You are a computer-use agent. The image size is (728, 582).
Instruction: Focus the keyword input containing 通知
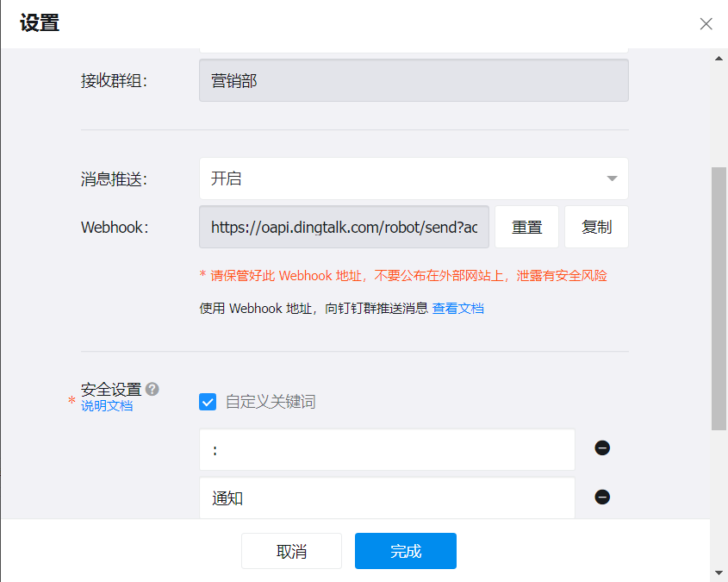point(387,498)
